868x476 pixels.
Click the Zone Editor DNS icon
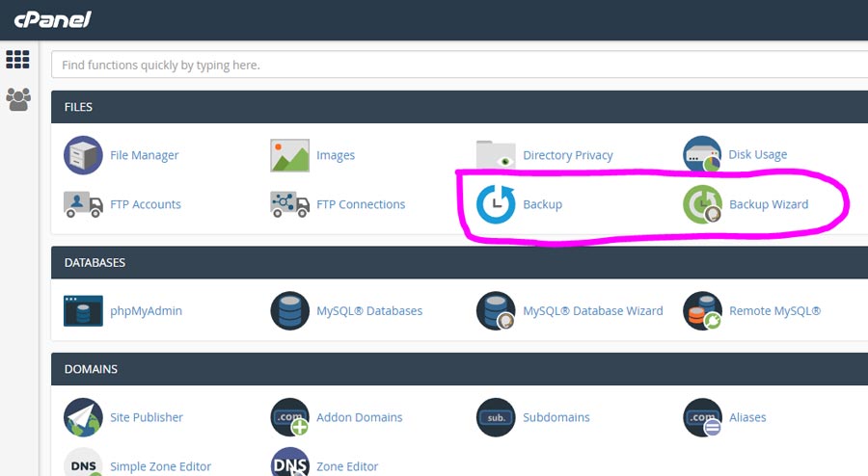289,463
